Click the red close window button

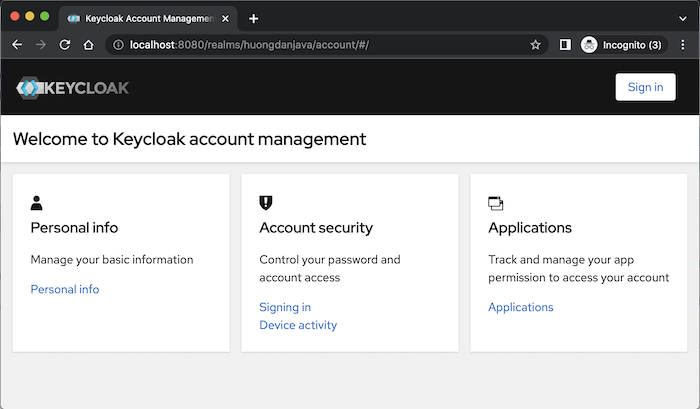tap(15, 16)
